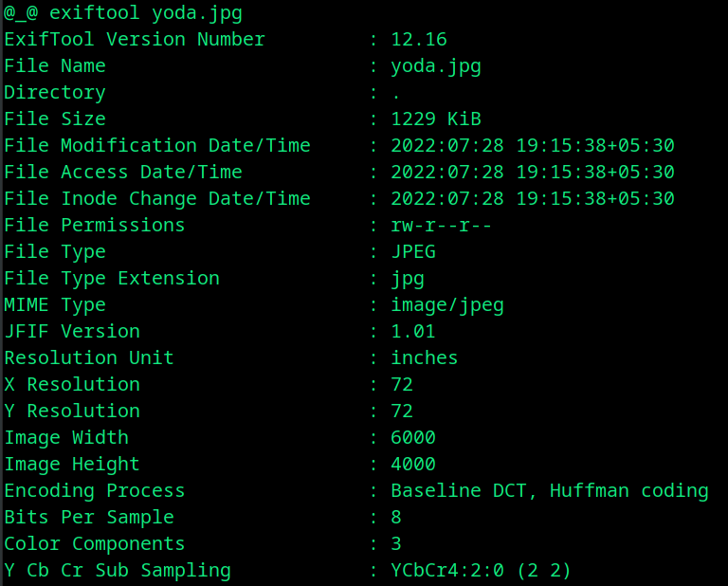Click the File Size value 1229 KiB

436,119
